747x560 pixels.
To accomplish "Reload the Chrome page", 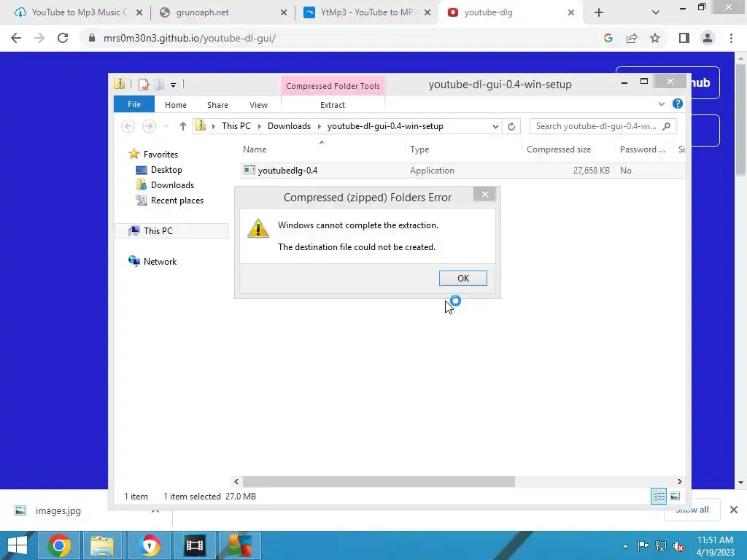I will pos(63,38).
